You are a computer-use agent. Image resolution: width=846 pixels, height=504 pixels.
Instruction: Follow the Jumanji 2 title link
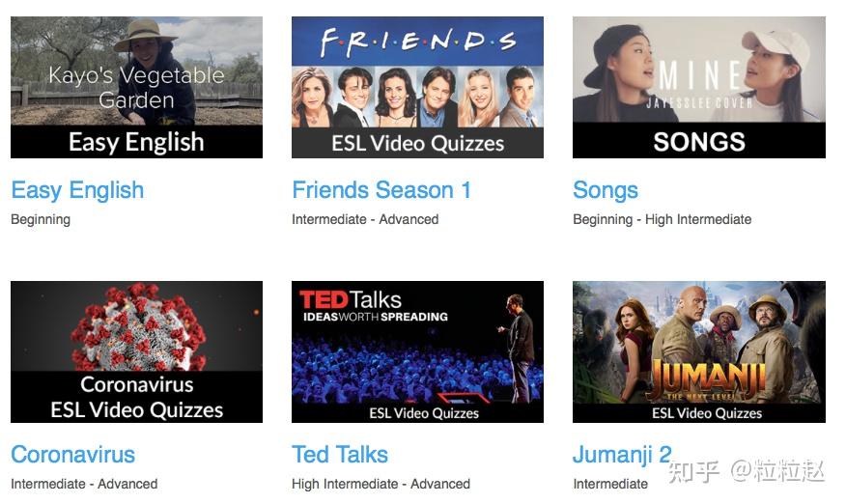click(x=622, y=455)
